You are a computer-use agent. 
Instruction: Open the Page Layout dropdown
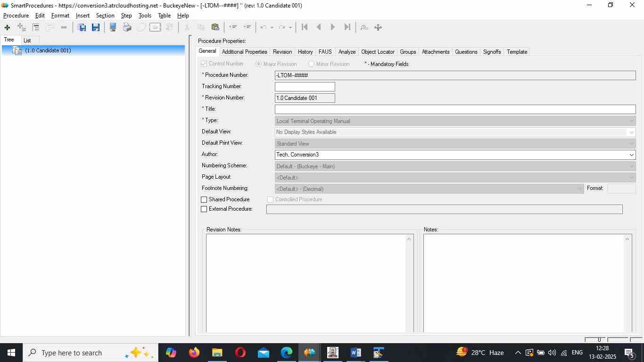click(631, 178)
